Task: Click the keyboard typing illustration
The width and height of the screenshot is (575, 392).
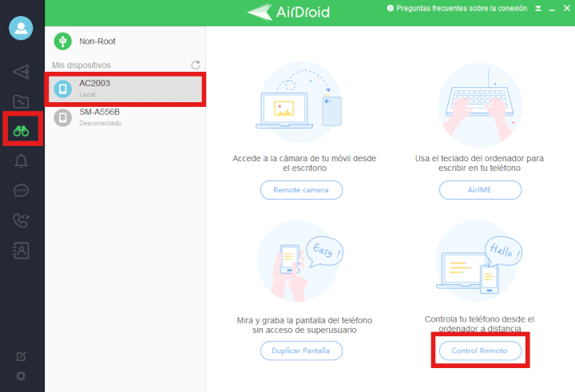Action: point(480,105)
